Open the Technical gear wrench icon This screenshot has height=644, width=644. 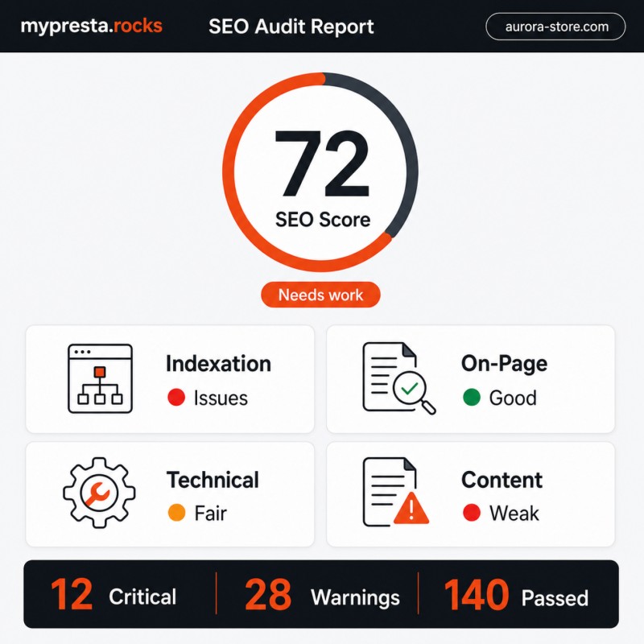[99, 493]
